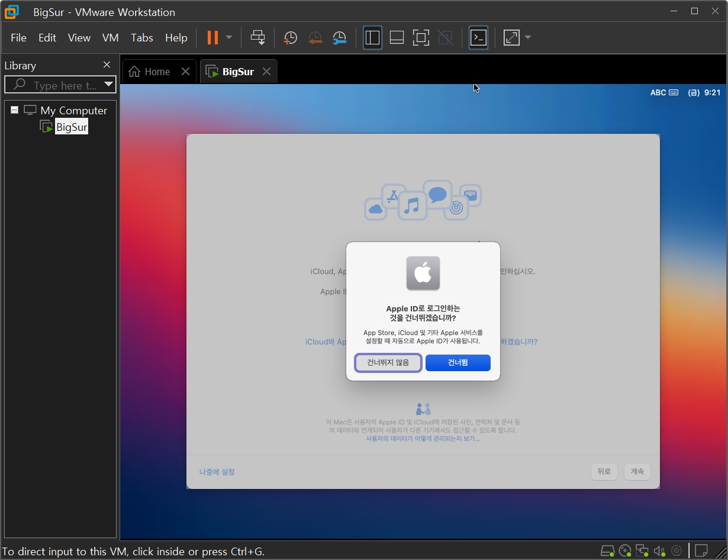Toggle the thumbnail bar view
The height and width of the screenshot is (560, 728).
pyautogui.click(x=397, y=38)
